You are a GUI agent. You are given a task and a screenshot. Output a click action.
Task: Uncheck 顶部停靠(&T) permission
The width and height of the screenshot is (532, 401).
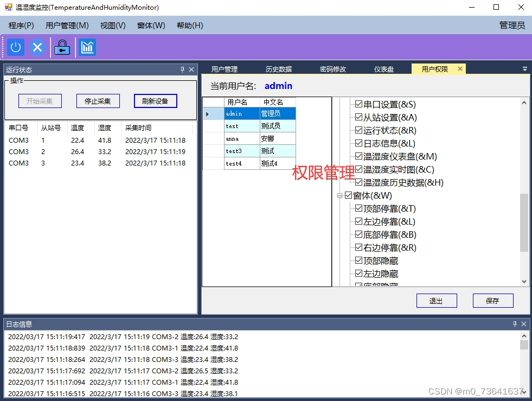click(358, 208)
